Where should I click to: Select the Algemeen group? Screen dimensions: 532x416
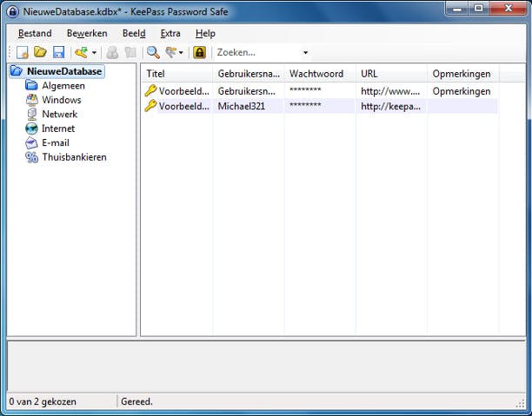(63, 86)
